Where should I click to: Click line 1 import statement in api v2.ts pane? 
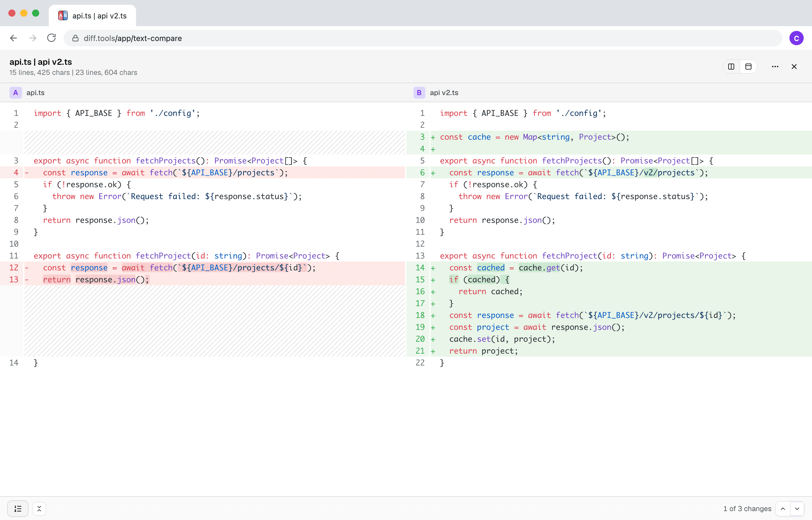[x=609, y=113]
